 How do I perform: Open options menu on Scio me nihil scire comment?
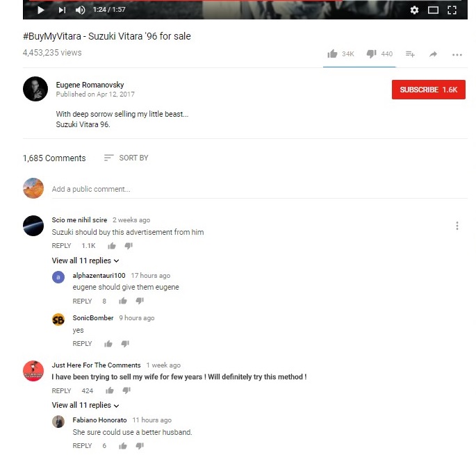point(457,226)
